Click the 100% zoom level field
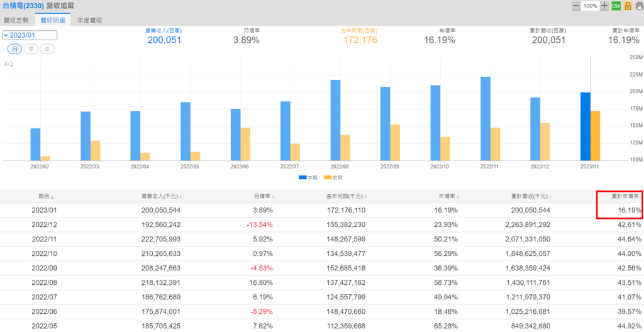 (x=590, y=6)
